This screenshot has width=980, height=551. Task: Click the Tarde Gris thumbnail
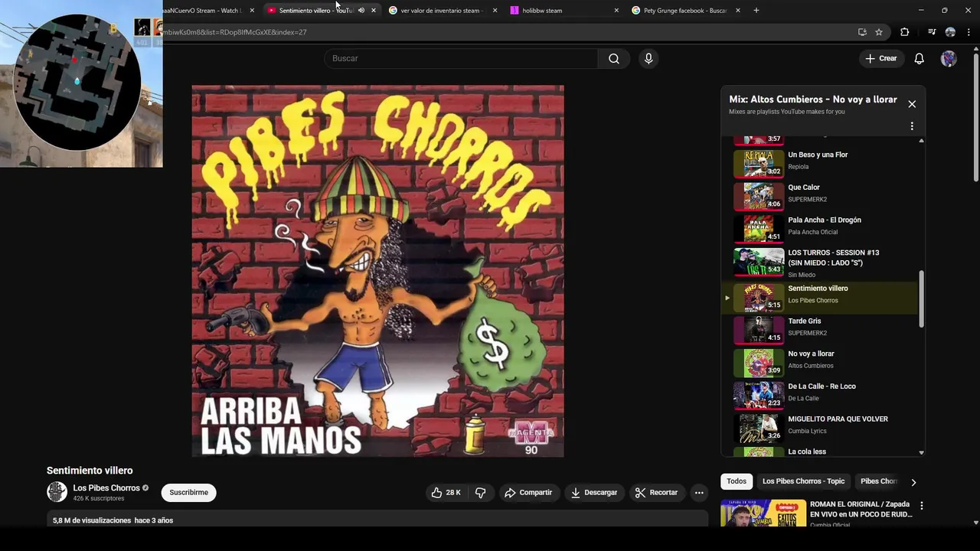coord(759,330)
